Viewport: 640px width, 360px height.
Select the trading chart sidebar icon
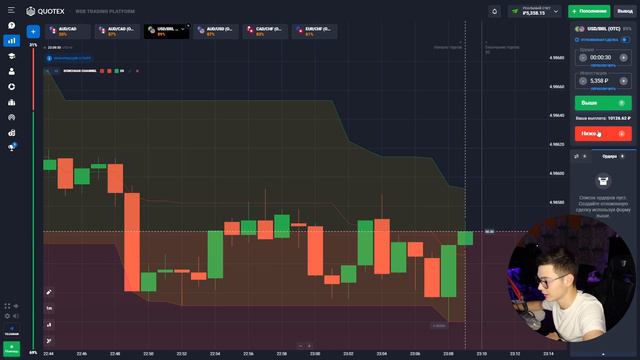click(x=11, y=40)
